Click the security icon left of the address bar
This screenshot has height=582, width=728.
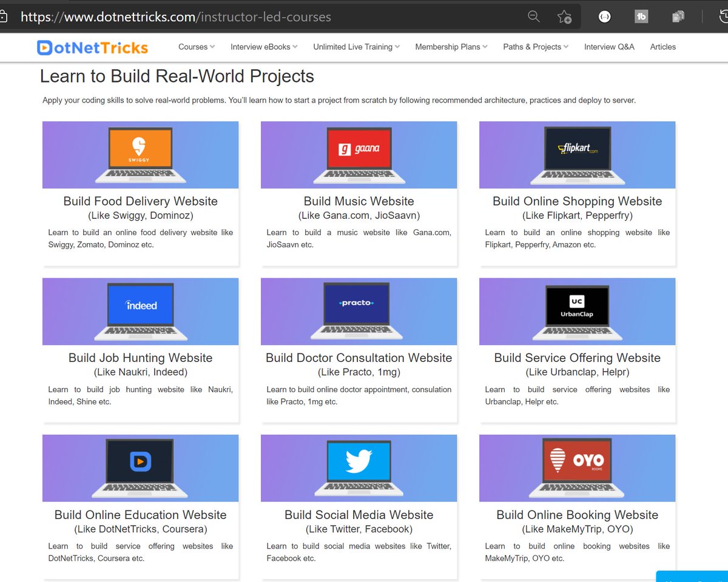point(4,16)
